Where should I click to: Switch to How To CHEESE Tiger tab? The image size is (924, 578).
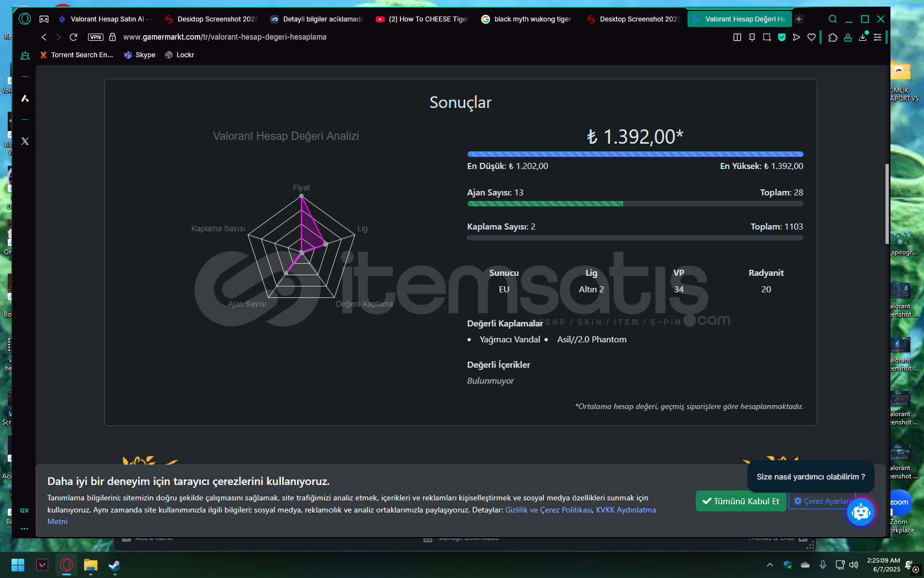[422, 19]
